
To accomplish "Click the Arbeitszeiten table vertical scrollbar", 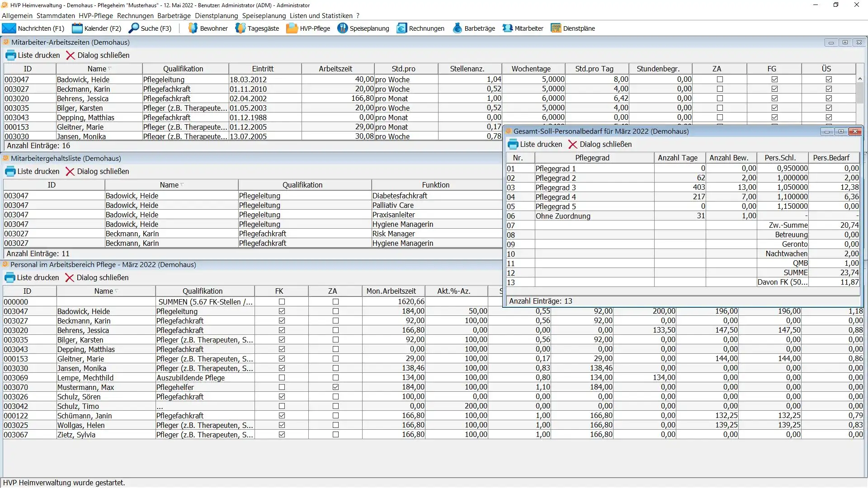I will (x=860, y=93).
